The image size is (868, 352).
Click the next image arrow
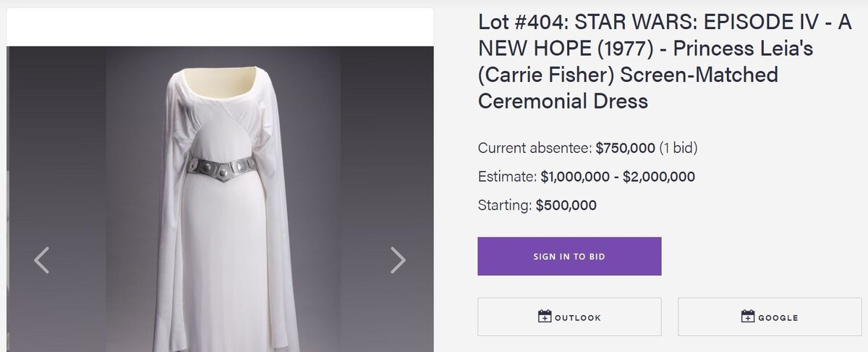pos(398,260)
